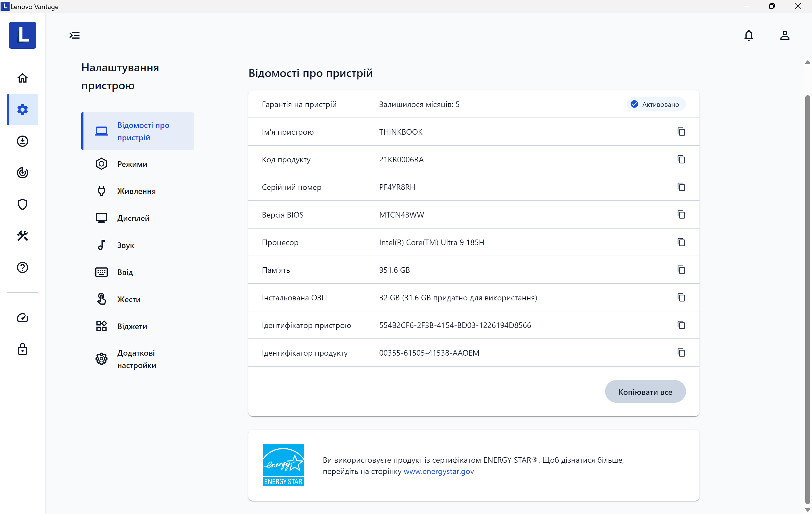This screenshot has height=514, width=812.
Task: Click the padlock icon in sidebar
Action: pyautogui.click(x=22, y=349)
